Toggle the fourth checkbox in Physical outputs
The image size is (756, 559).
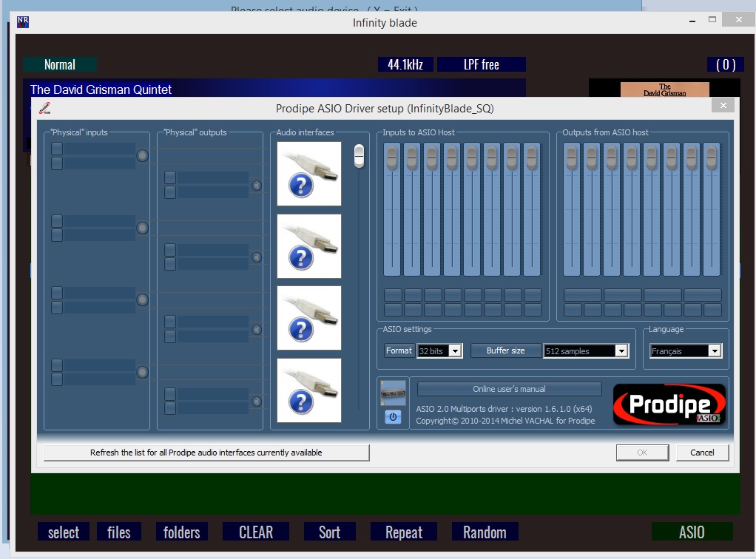[x=170, y=264]
